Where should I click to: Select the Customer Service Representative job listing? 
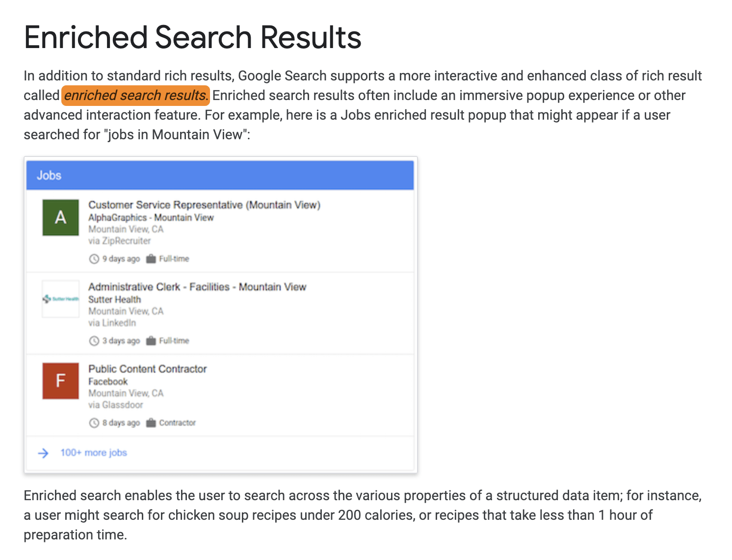click(204, 205)
